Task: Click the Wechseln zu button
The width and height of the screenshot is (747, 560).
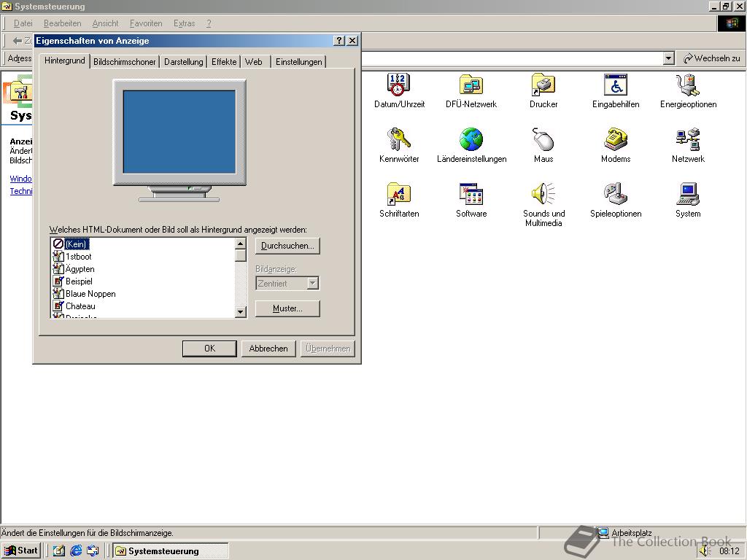Action: click(712, 58)
